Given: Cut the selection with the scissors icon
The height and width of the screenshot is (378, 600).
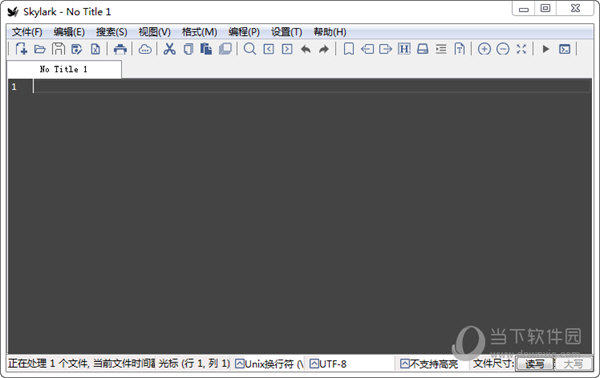Looking at the screenshot, I should pos(169,49).
